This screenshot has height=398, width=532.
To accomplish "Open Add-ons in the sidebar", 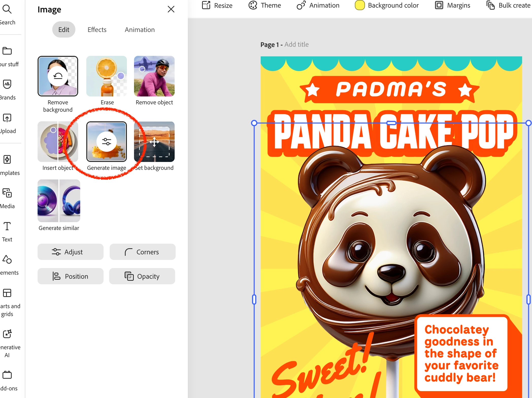I will tap(8, 381).
